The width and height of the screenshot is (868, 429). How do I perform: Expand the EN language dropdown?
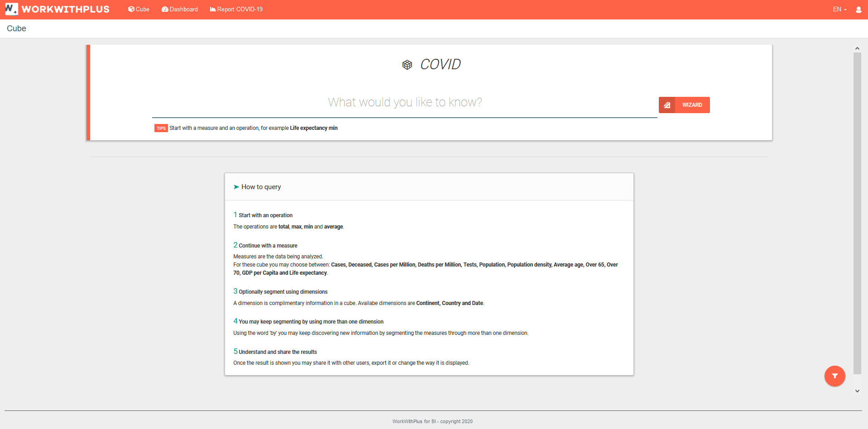(x=839, y=10)
